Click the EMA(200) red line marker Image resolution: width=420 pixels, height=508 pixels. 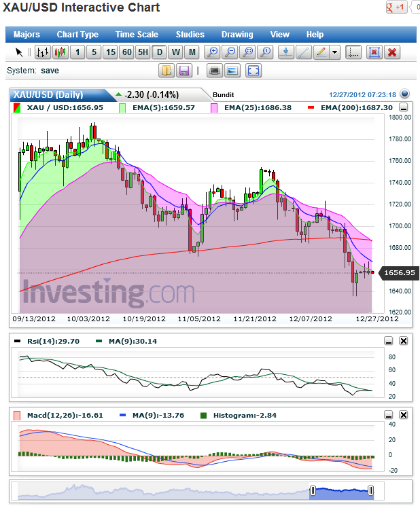point(311,107)
